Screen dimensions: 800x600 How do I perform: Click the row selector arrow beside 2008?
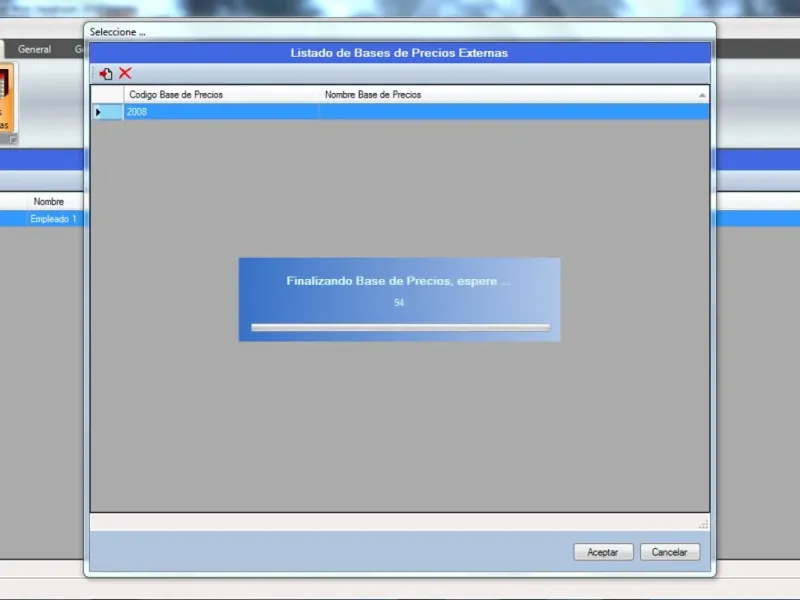(x=98, y=112)
